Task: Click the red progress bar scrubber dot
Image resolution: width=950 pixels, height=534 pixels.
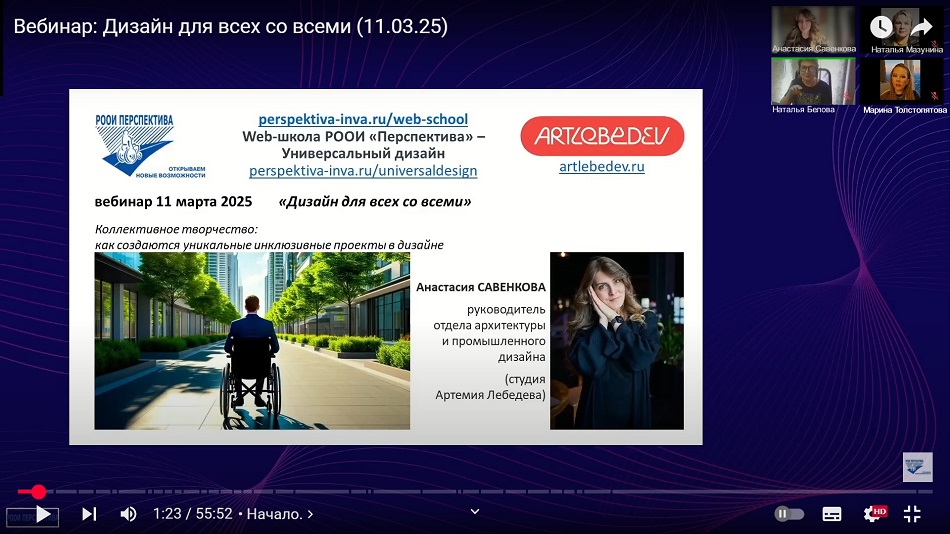Action: point(38,492)
